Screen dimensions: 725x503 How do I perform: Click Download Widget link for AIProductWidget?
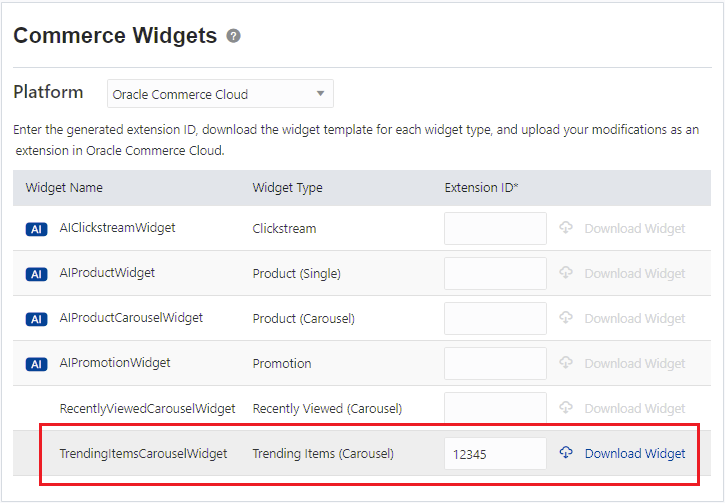[x=635, y=274]
